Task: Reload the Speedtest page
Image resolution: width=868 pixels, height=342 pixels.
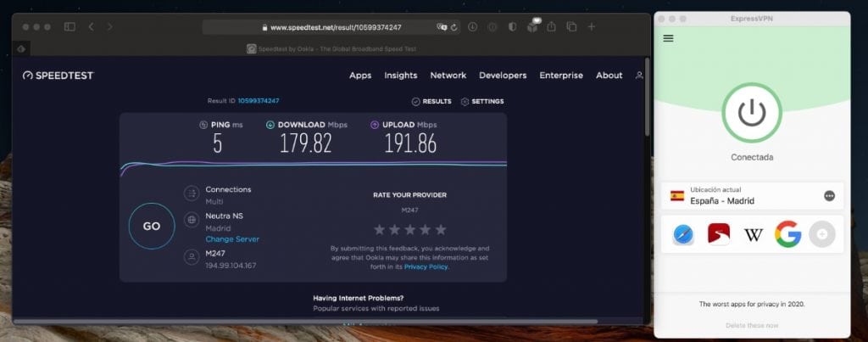Action: (454, 27)
